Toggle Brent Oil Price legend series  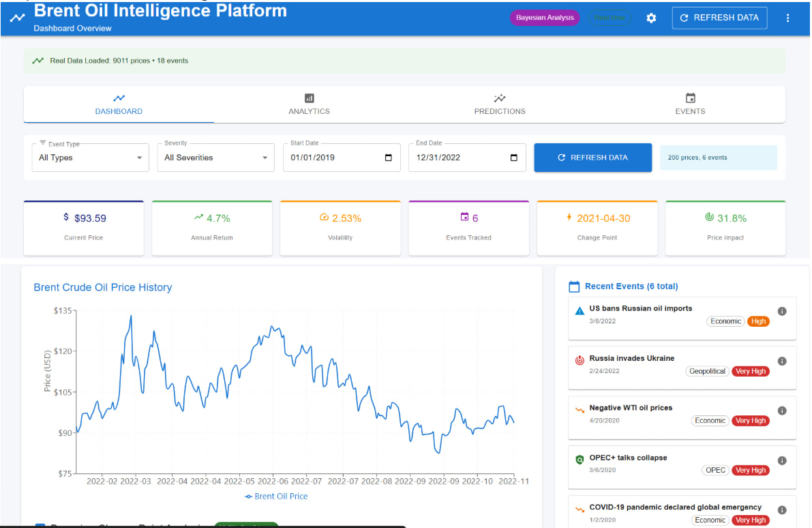point(276,497)
